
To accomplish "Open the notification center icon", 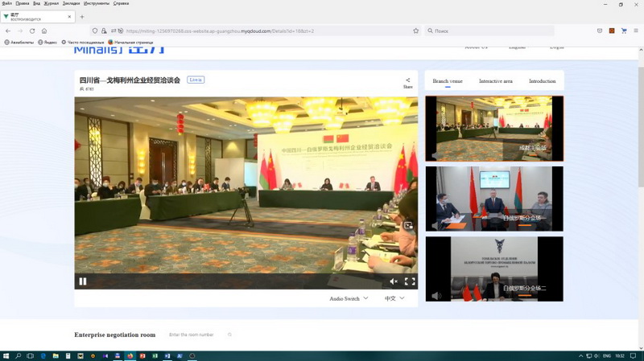I will point(634,355).
